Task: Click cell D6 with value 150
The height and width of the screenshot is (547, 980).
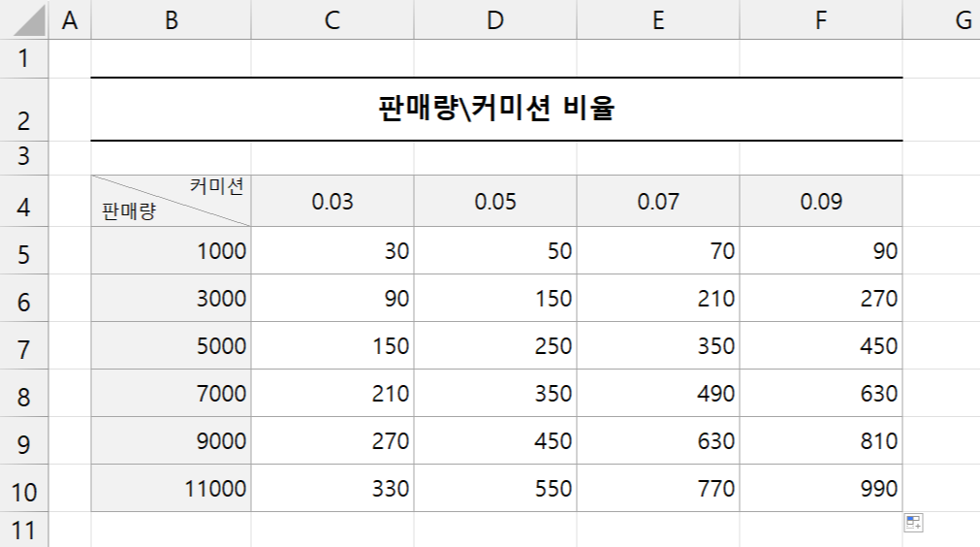Action: [495, 298]
